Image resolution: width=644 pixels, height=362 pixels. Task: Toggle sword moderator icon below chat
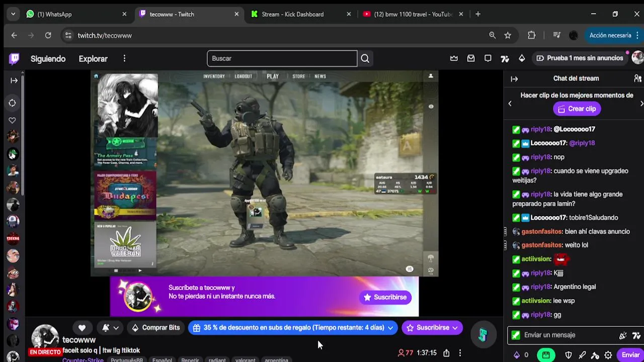click(582, 354)
